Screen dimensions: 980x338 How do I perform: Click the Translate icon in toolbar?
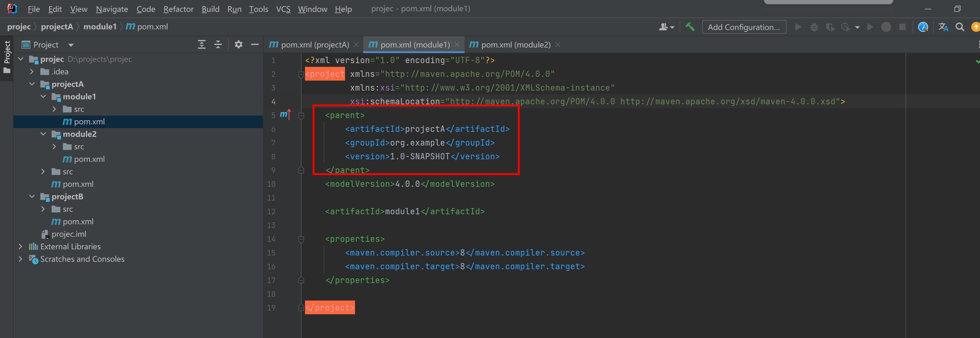(943, 27)
